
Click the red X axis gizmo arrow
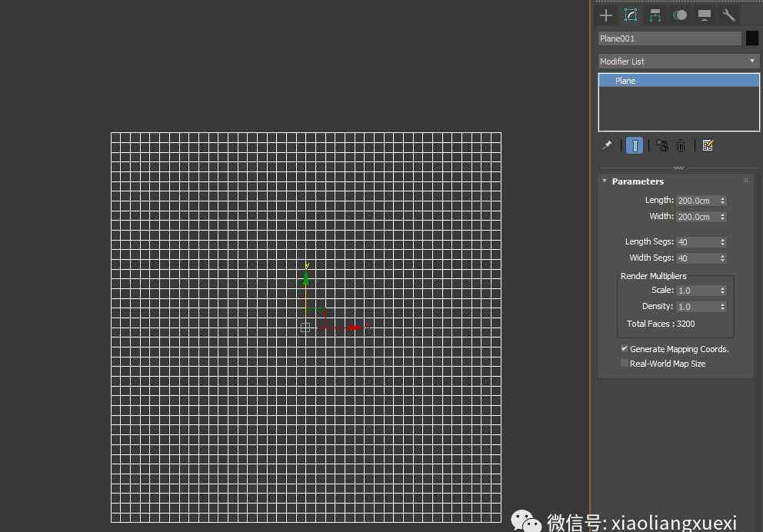355,328
